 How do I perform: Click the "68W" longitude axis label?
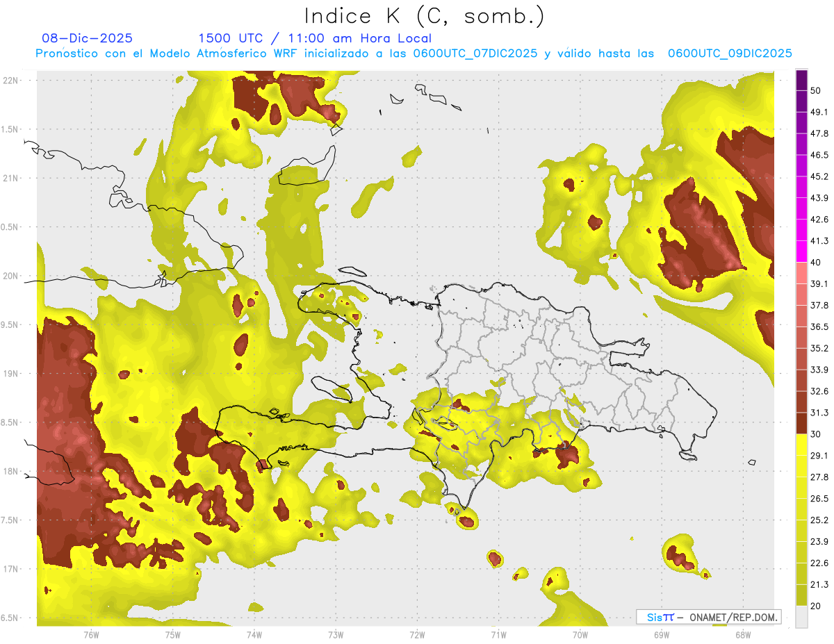click(x=742, y=635)
